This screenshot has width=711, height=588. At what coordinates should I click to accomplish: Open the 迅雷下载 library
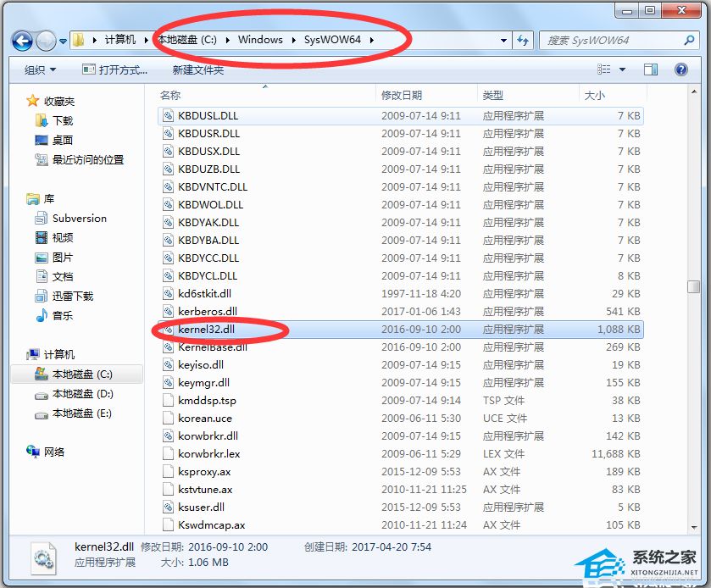pos(73,296)
